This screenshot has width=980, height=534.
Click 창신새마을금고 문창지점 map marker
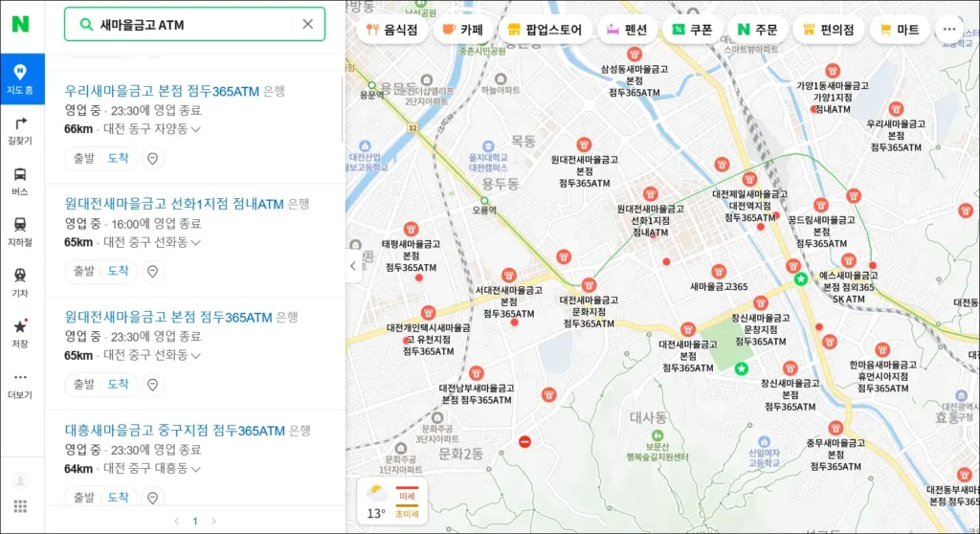[761, 303]
